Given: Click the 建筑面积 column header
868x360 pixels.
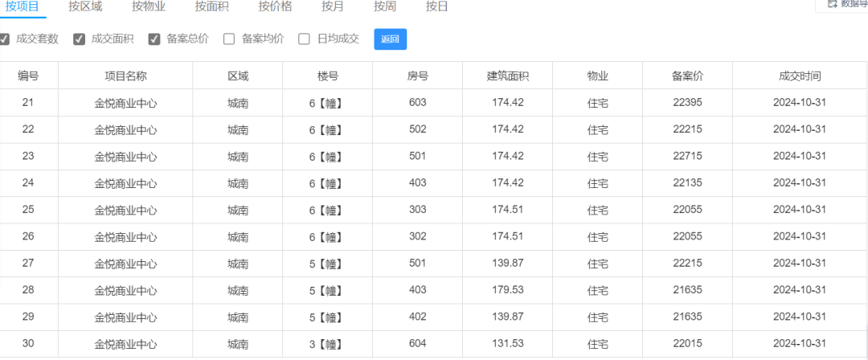Looking at the screenshot, I should (x=508, y=76).
